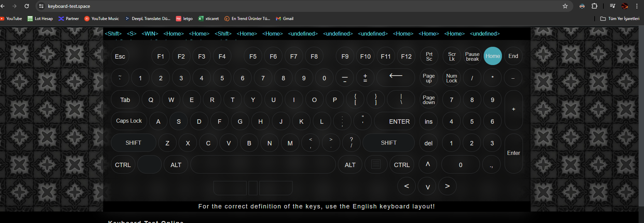This screenshot has height=223, width=644.
Task: Click the Prt Sc key
Action: [x=429, y=56]
